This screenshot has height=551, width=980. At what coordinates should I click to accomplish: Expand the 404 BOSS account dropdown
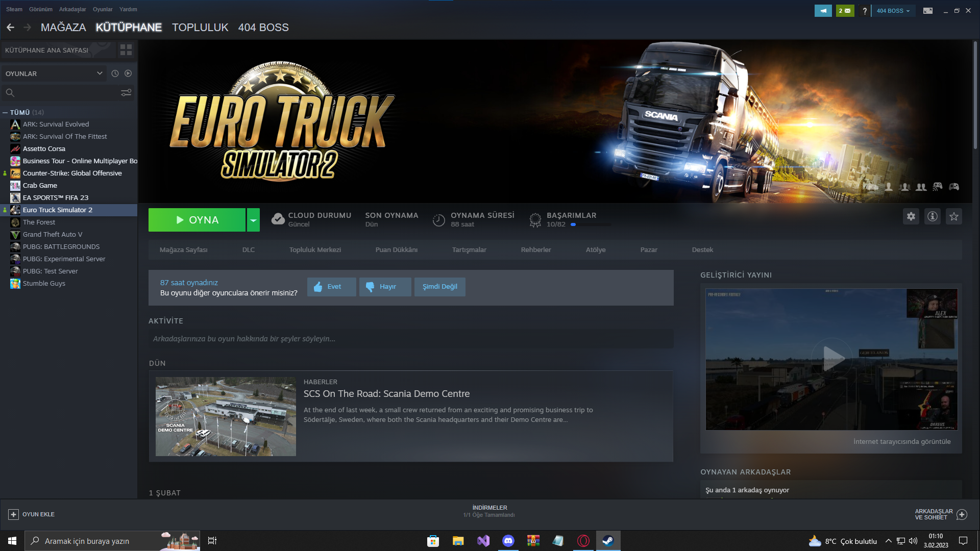click(891, 9)
